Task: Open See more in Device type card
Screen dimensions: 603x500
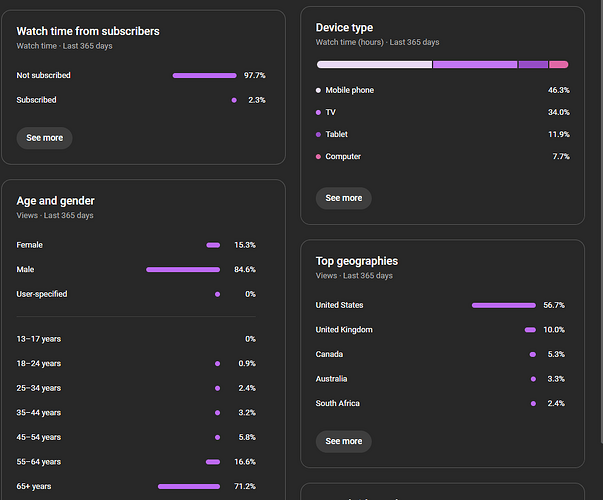Action: click(x=343, y=198)
